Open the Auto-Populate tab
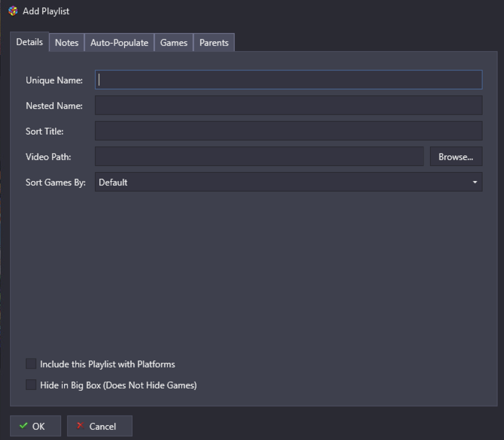504x440 pixels. point(119,43)
